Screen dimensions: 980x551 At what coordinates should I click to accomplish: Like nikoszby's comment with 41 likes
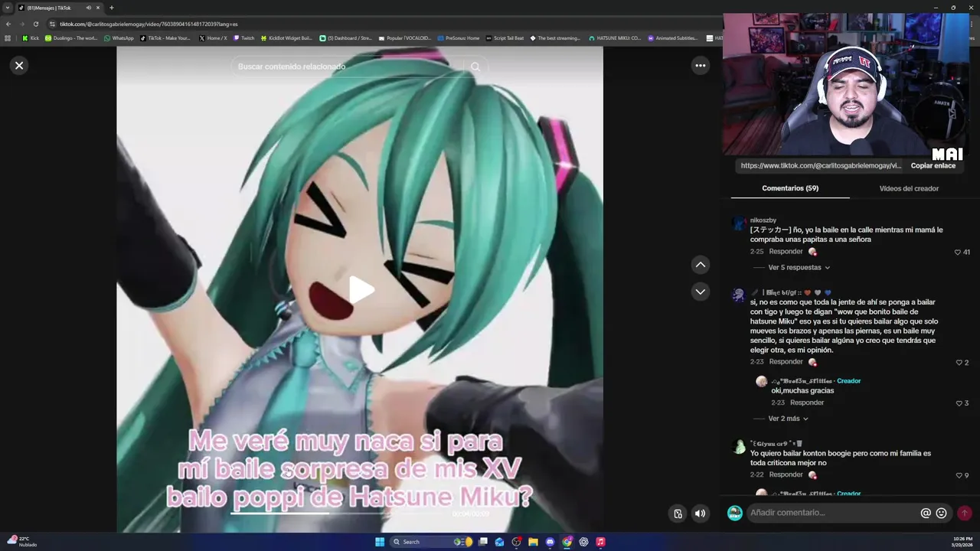pos(958,252)
